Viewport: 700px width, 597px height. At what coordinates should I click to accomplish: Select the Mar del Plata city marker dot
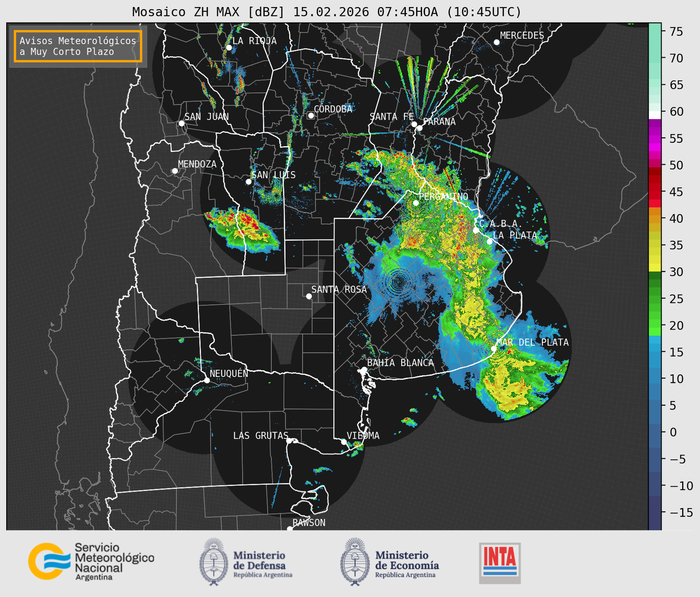point(494,349)
